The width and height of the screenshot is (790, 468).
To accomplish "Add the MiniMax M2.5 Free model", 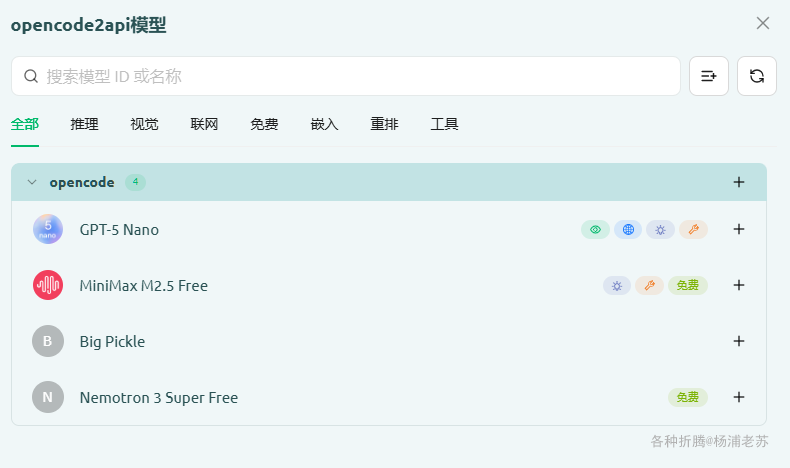I will click(x=739, y=285).
